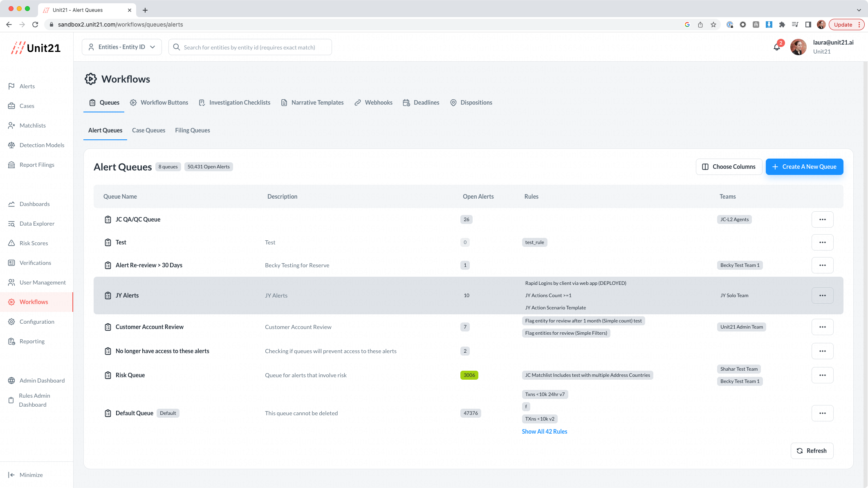Open the Choose Columns button

pos(729,167)
